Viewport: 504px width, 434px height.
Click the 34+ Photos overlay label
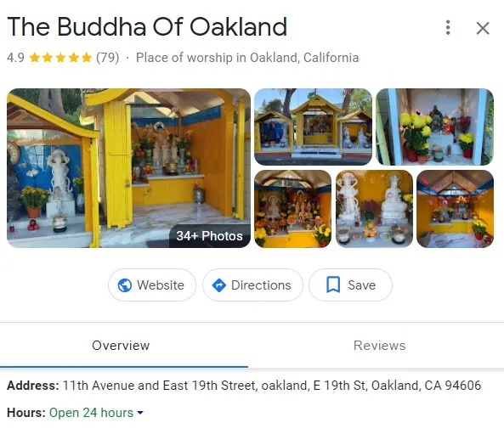[210, 236]
